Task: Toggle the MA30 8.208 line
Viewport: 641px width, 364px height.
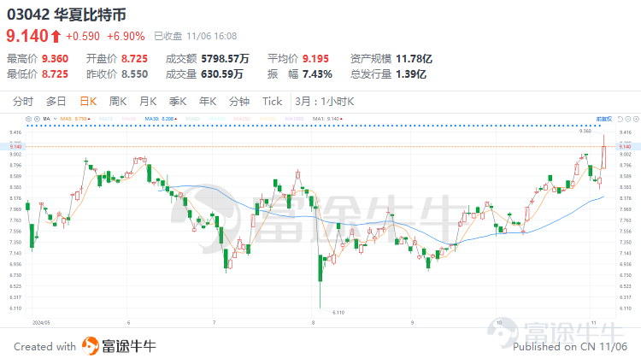Action: 161,119
